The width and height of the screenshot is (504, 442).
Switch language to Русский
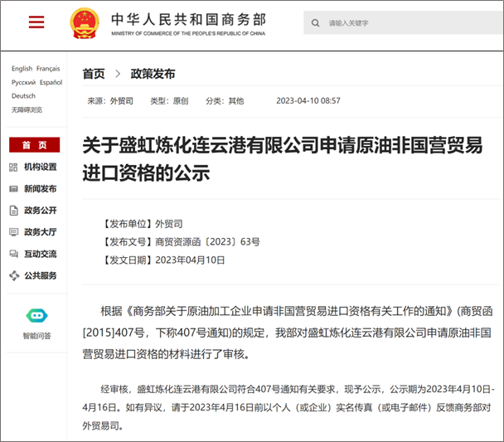[23, 82]
